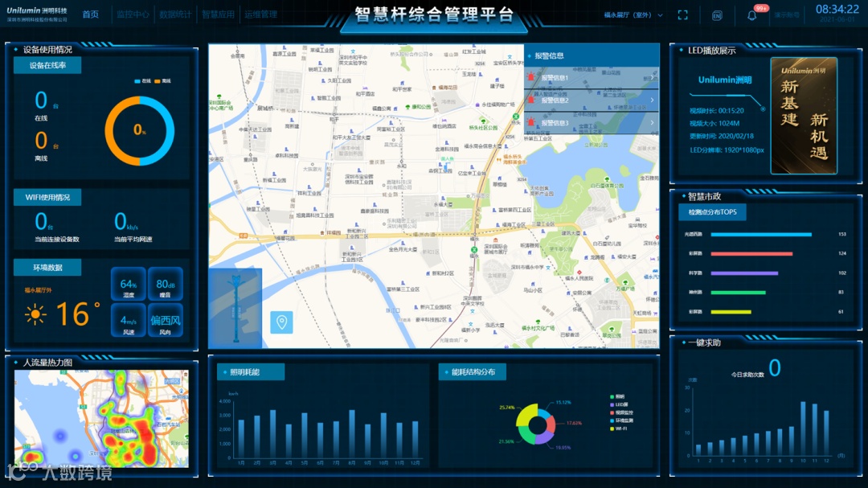
Task: Click the blue TOP5 bar valued 153
Action: point(761,234)
